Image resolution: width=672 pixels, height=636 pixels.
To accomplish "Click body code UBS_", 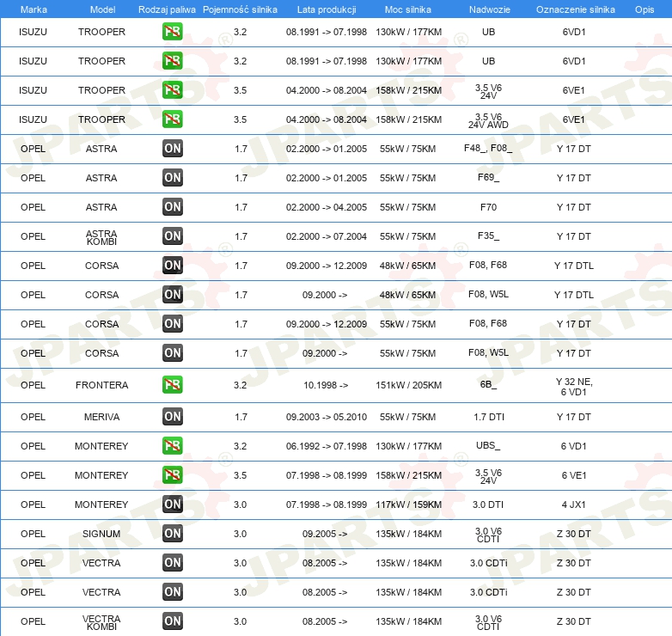I will coord(488,445).
